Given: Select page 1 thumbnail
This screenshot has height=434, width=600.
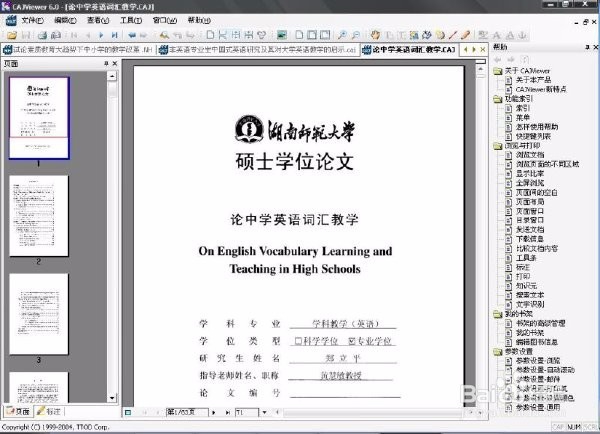Looking at the screenshot, I should (39, 118).
